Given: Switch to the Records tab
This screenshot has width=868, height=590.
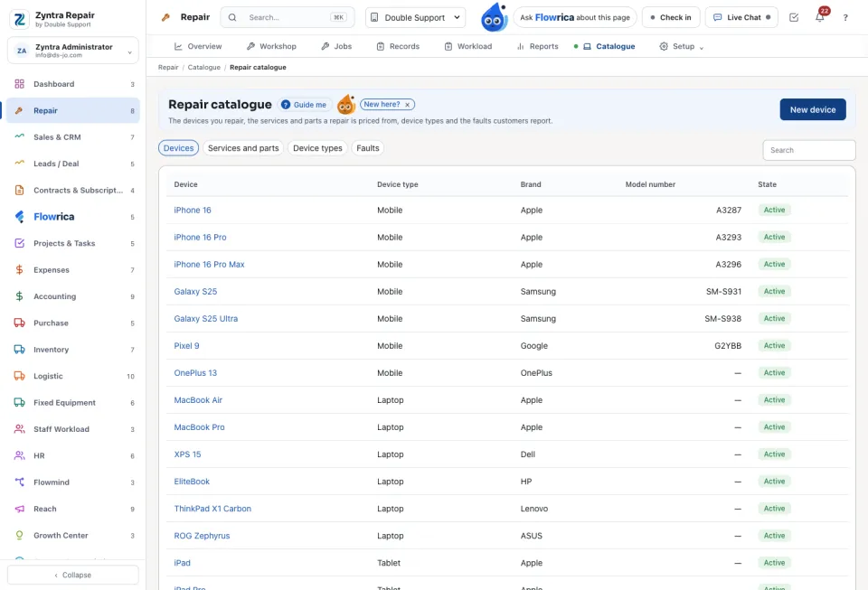Looking at the screenshot, I should [x=398, y=46].
